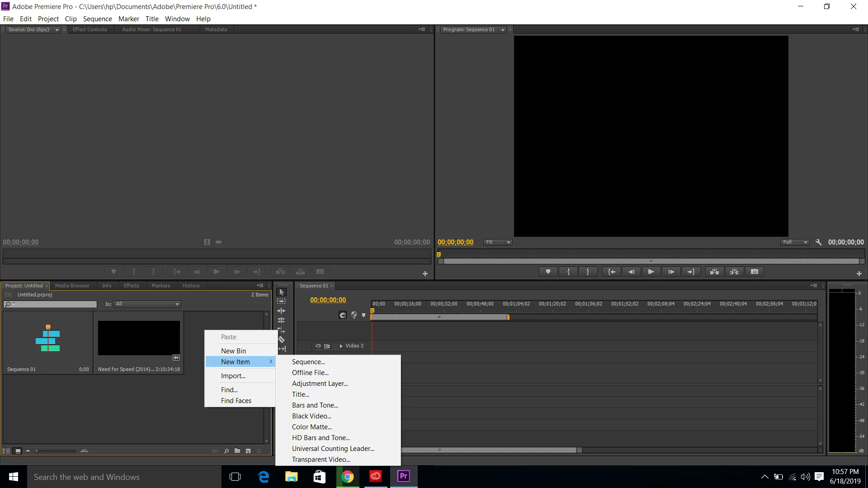Toggle Snap in the timeline
The image size is (868, 488).
coord(343,315)
